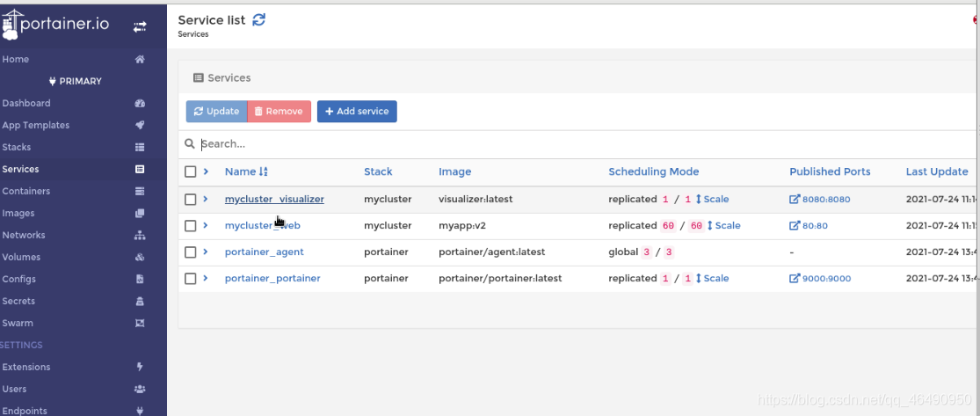Click the App Templates rocket icon
Image resolution: width=980 pixels, height=416 pixels.
pos(140,125)
